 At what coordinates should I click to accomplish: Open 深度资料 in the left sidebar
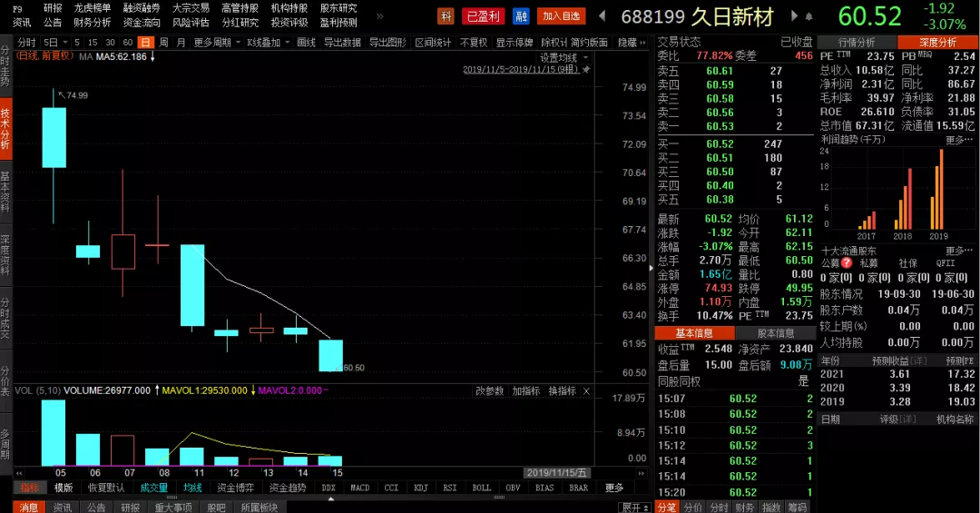(5, 255)
